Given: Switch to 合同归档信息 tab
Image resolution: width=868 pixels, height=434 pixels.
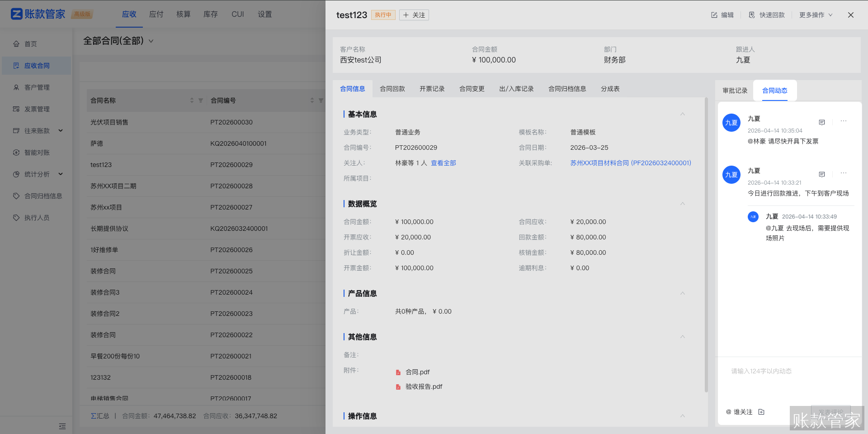Looking at the screenshot, I should (x=567, y=89).
